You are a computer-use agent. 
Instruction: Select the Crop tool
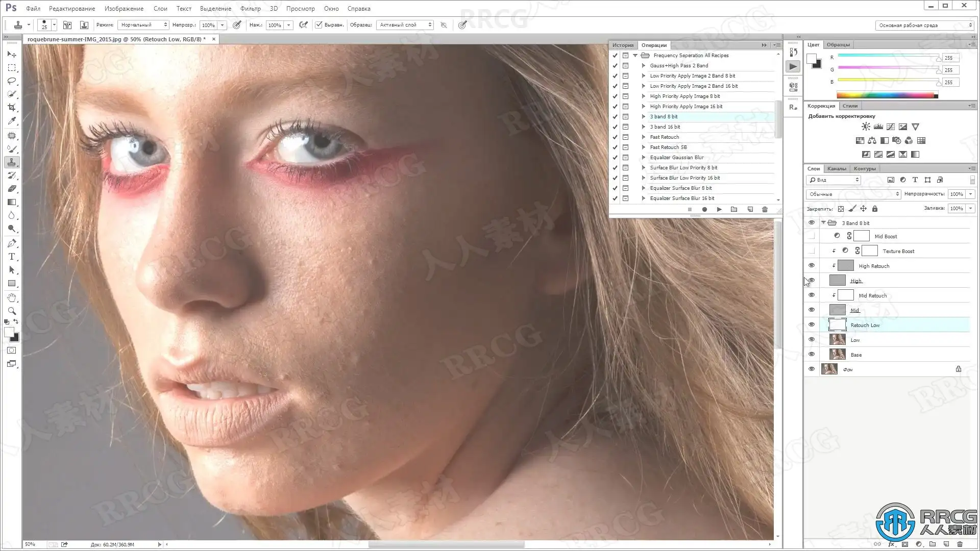[x=12, y=108]
